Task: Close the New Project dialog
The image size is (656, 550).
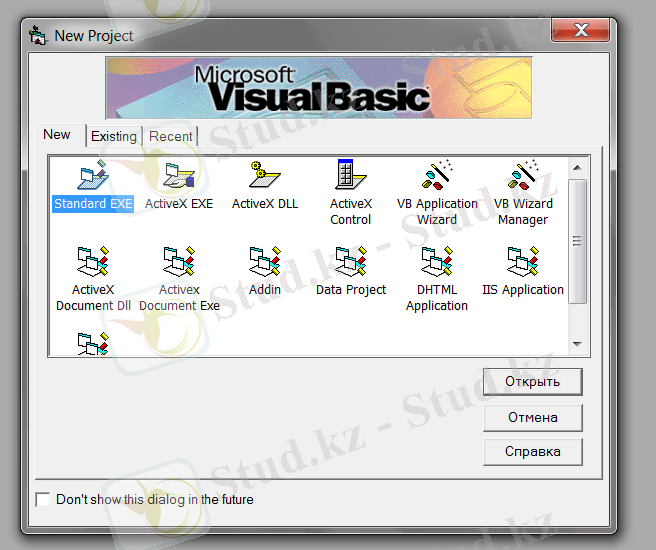Action: pyautogui.click(x=581, y=30)
